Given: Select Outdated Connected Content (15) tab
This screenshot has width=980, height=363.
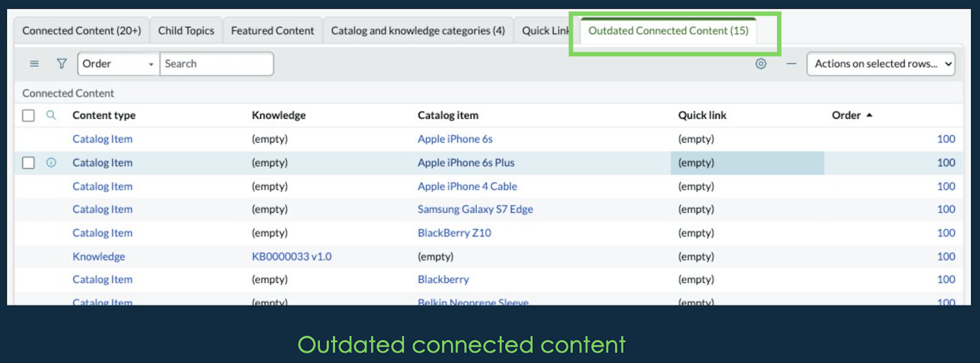Looking at the screenshot, I should tap(668, 30).
